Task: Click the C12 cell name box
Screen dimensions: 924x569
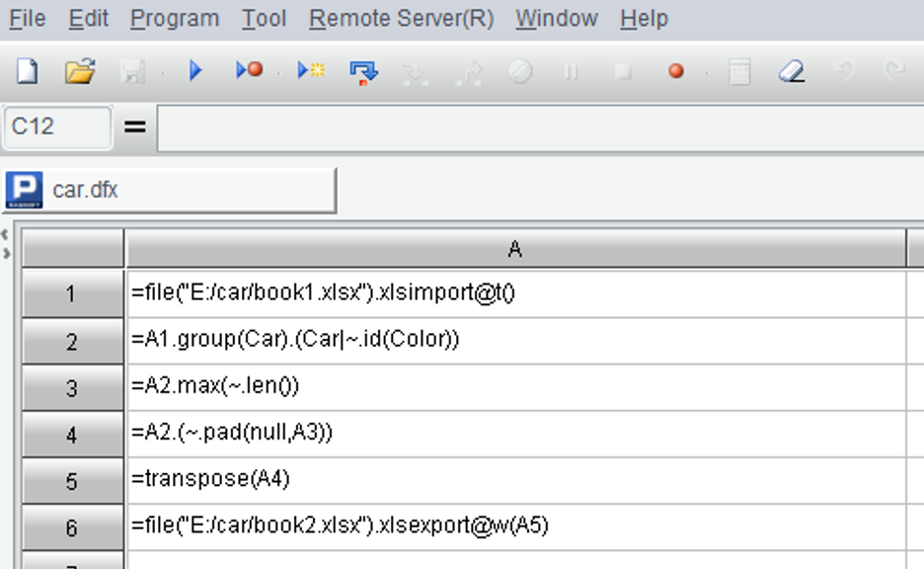Action: click(x=57, y=127)
